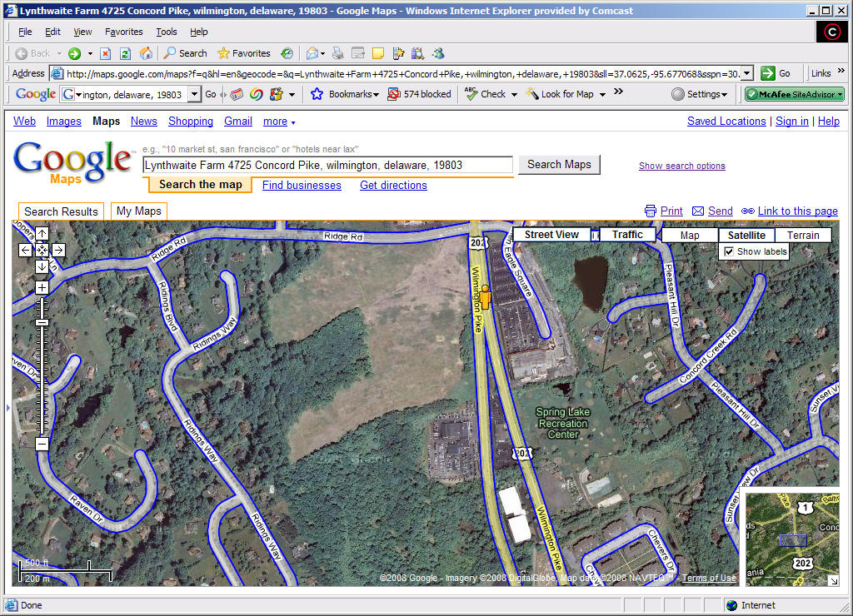Open the History icon
Viewport: 853px width, 616px height.
pyautogui.click(x=287, y=53)
